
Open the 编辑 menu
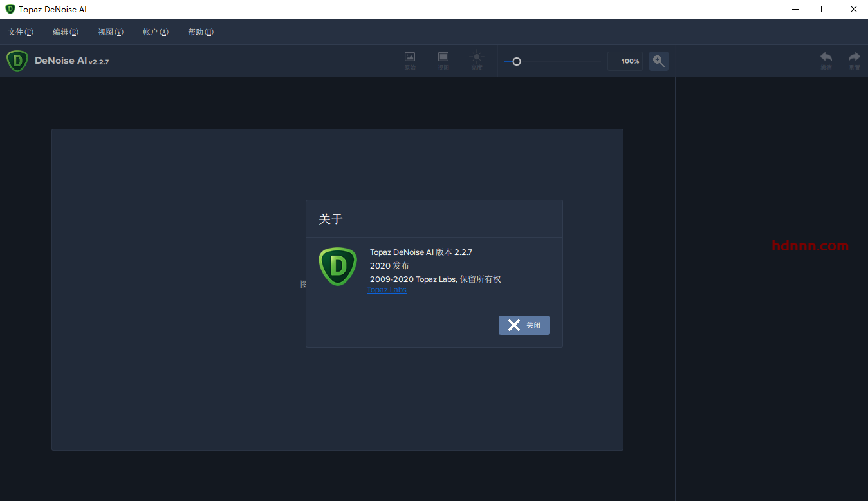[66, 32]
